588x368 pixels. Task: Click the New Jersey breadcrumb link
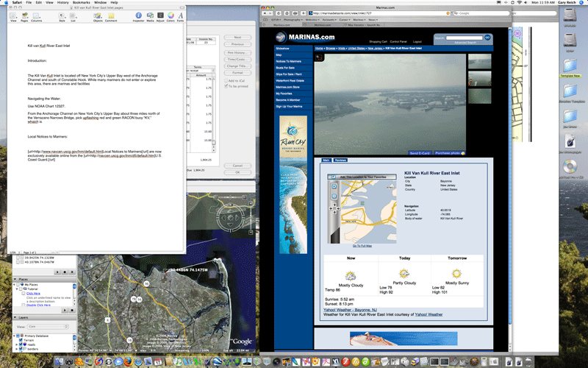(x=375, y=49)
